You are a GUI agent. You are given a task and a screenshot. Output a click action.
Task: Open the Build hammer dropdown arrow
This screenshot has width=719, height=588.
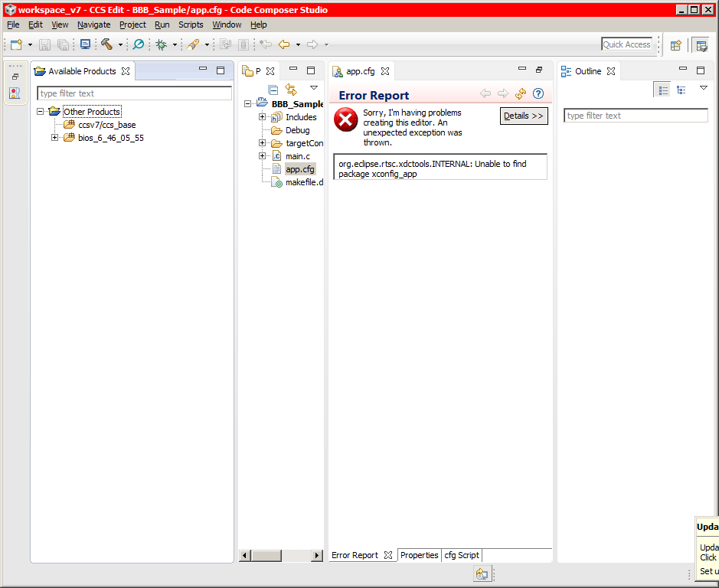120,45
